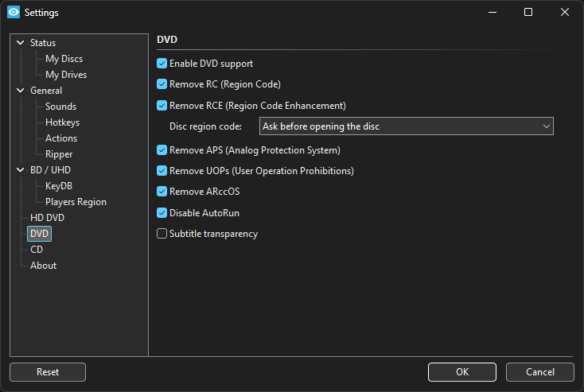Image resolution: width=584 pixels, height=392 pixels.
Task: Open the HD DVD settings page
Action: (47, 218)
